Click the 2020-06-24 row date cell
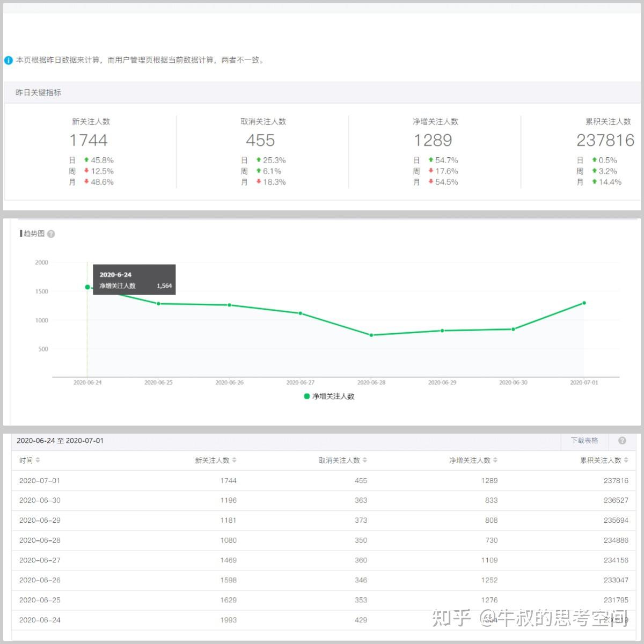 (x=40, y=620)
